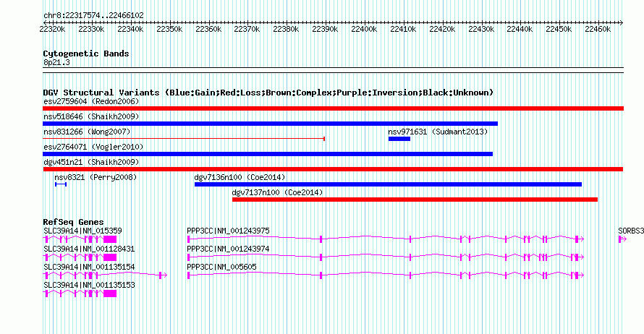This screenshot has height=334, width=644.
Task: Click the 22350k ruler tick label
Action: click(x=169, y=29)
